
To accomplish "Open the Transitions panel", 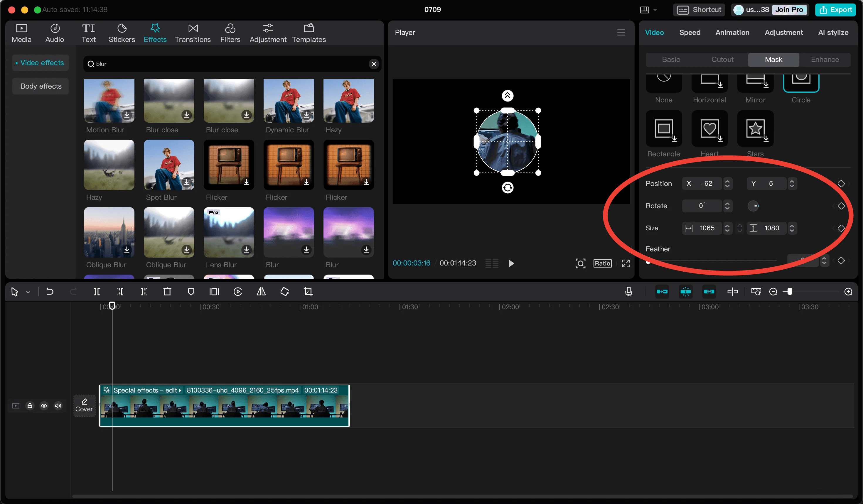I will [x=193, y=33].
